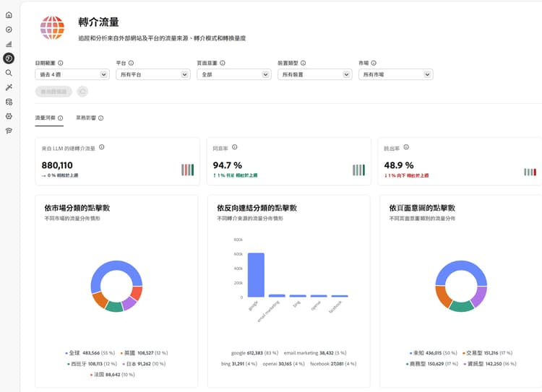
Task: Click legend entry google 612,383
Action: click(x=255, y=353)
